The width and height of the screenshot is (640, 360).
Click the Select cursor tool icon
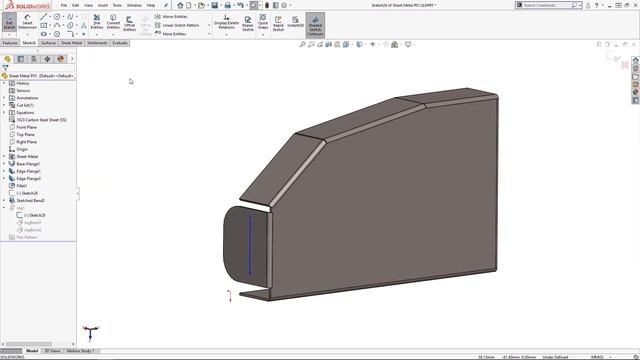click(254, 5)
